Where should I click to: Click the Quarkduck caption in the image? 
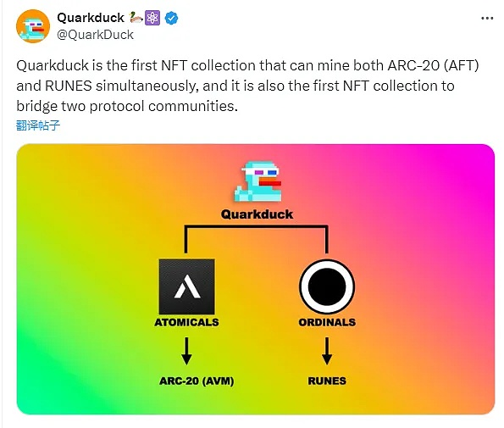click(258, 214)
